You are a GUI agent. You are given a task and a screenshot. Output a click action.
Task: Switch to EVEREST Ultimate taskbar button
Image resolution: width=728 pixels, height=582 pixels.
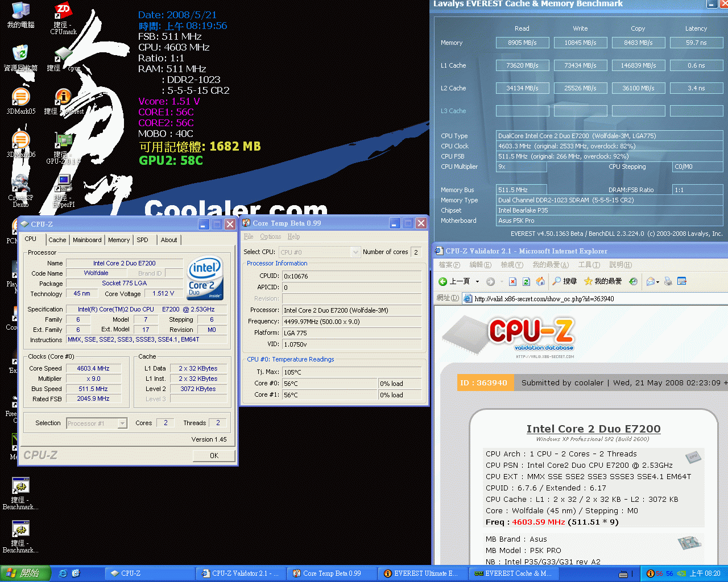click(x=423, y=573)
